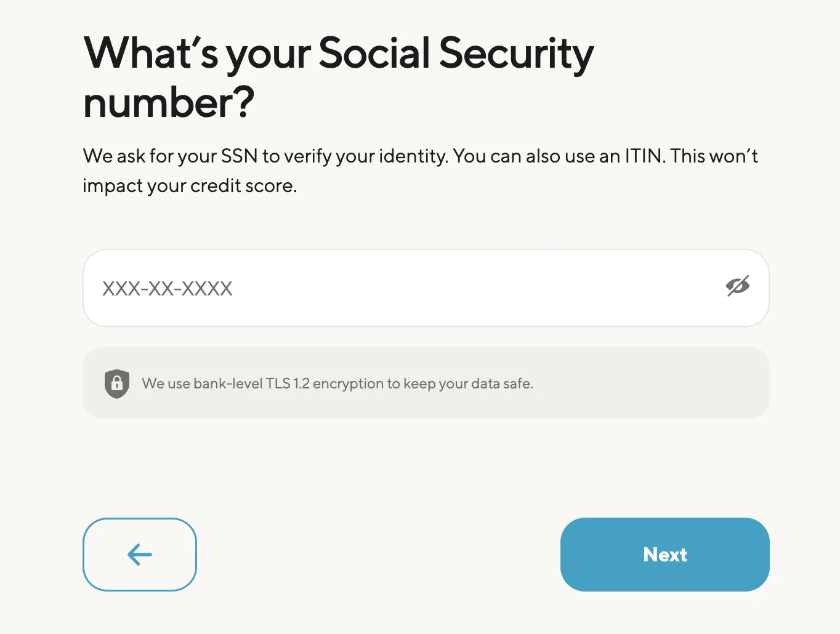Click the padlock icon in the encryption notice
Image resolution: width=840 pixels, height=634 pixels.
pos(117,383)
